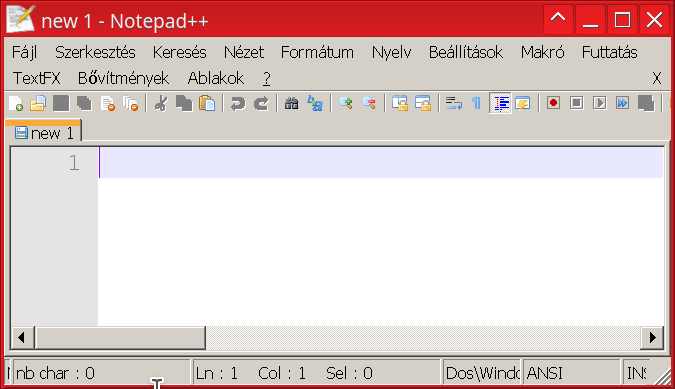The height and width of the screenshot is (389, 675).
Task: Click the ANSI encoding status field
Action: (572, 373)
